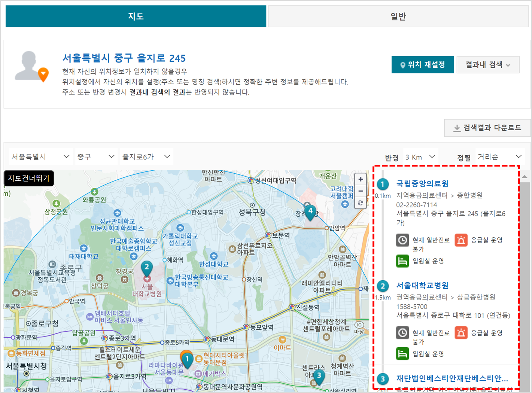This screenshot has height=393, width=532.
Task: Click green bed icon for 서울대학교병원
Action: pos(402,354)
